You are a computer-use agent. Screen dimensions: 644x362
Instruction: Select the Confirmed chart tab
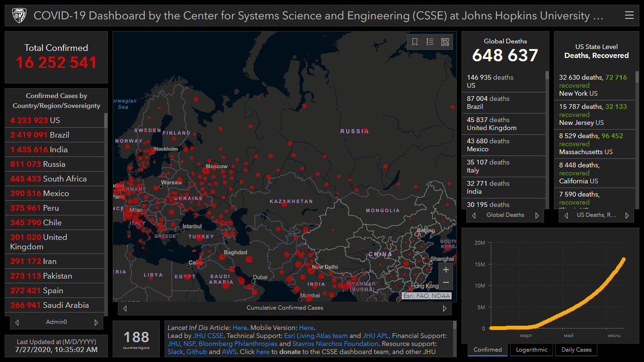coord(487,350)
